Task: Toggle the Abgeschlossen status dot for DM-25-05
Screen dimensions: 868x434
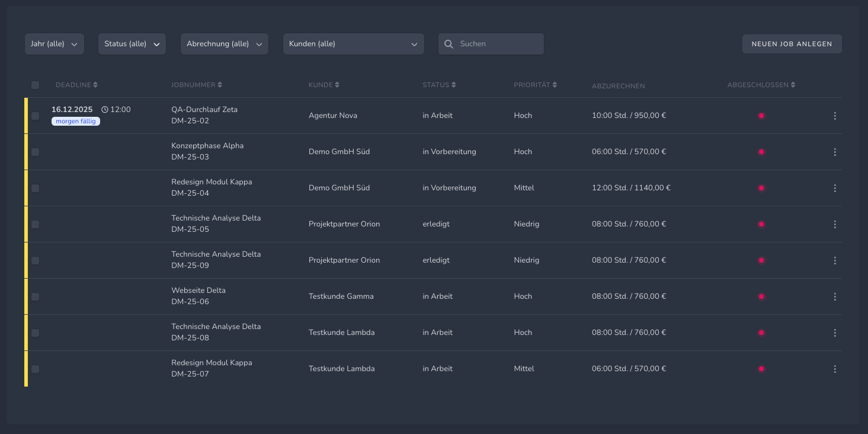Action: (761, 224)
